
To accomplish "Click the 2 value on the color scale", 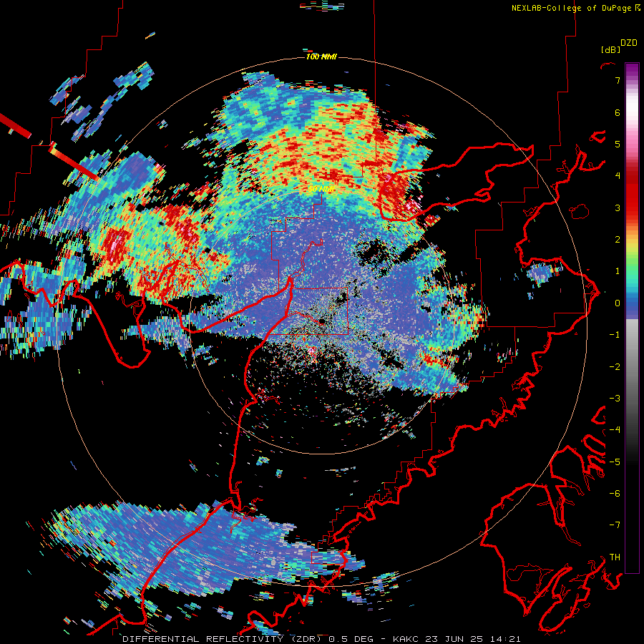I will pos(618,240).
